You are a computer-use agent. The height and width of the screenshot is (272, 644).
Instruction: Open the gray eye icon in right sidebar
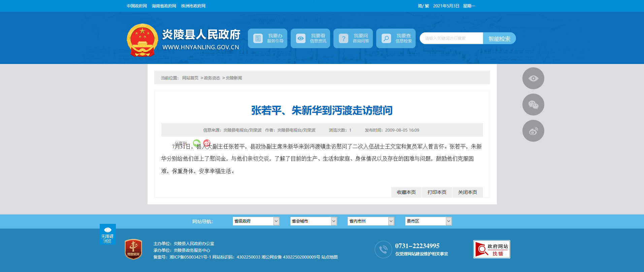coord(533,78)
